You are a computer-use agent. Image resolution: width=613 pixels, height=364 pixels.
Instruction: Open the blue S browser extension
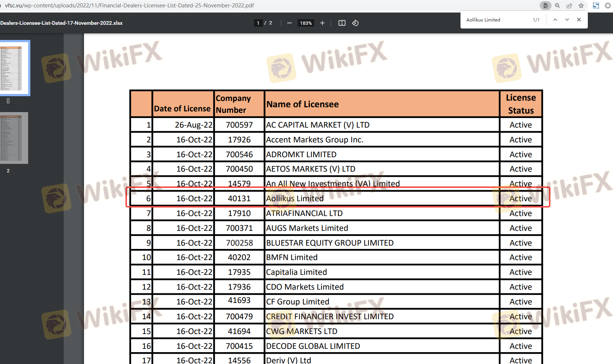(x=596, y=6)
